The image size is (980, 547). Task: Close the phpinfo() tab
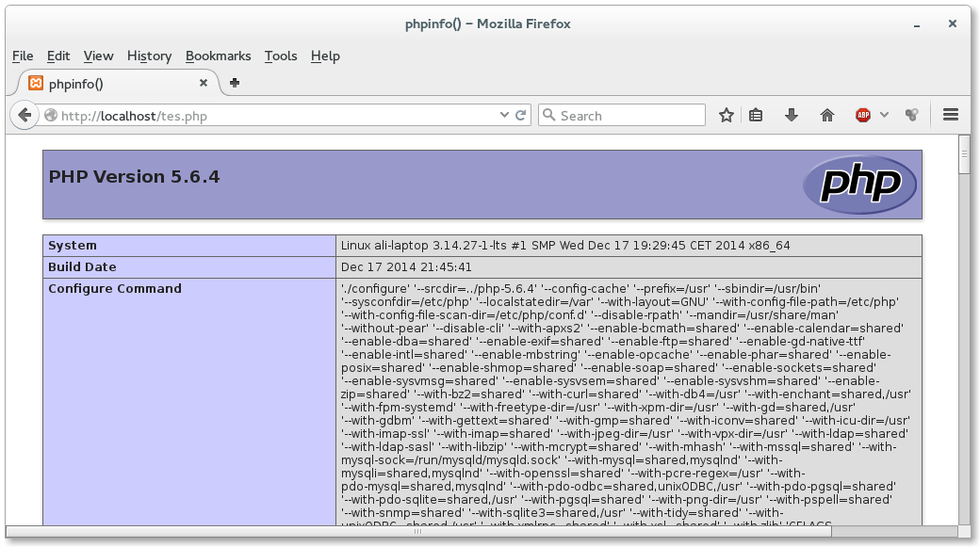pyautogui.click(x=204, y=83)
